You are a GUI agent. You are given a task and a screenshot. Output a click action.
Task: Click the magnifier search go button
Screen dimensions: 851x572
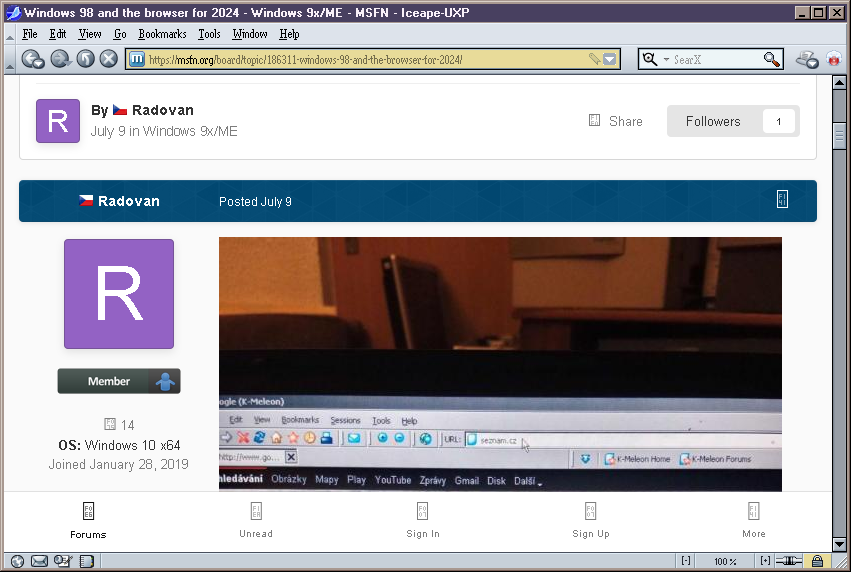click(x=771, y=59)
